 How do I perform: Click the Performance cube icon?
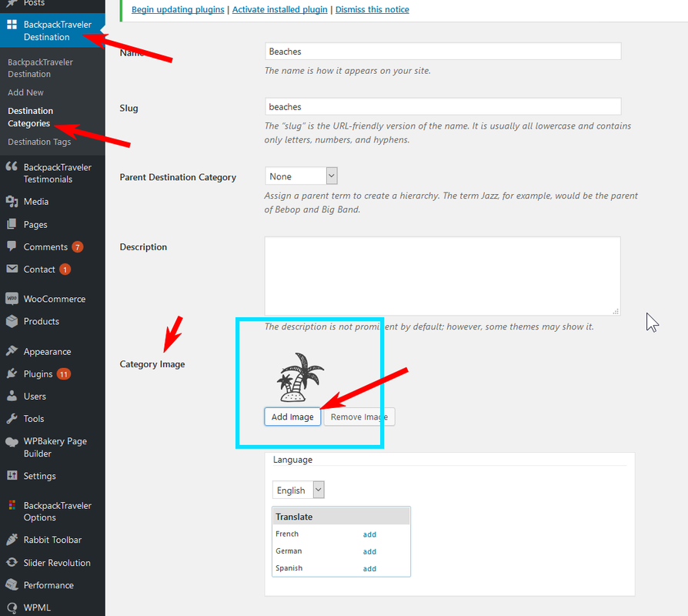coord(12,585)
